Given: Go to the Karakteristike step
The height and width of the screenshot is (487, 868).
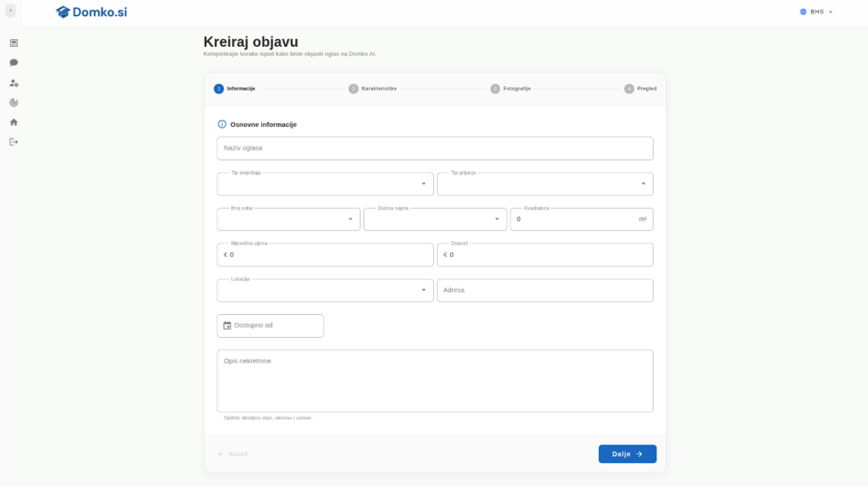Looking at the screenshot, I should click(373, 89).
